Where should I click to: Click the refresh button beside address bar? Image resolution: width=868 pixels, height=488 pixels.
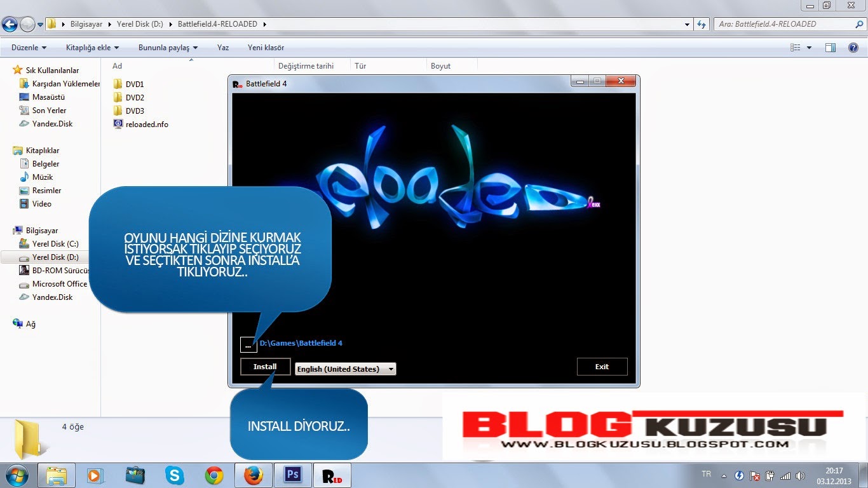702,24
